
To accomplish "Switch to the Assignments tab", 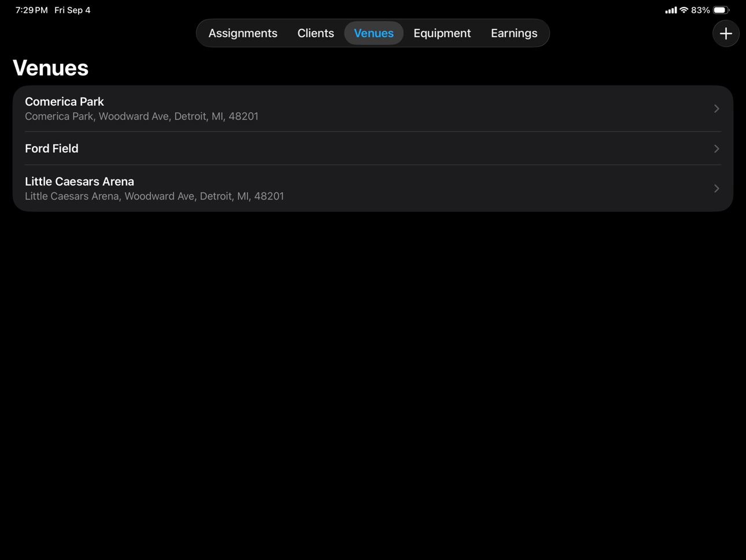I will [243, 33].
